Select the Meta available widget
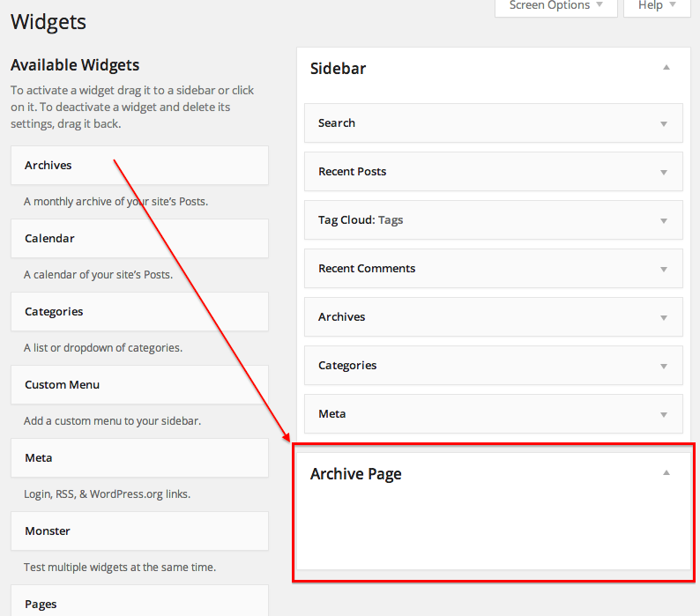The height and width of the screenshot is (616, 700). coord(139,458)
